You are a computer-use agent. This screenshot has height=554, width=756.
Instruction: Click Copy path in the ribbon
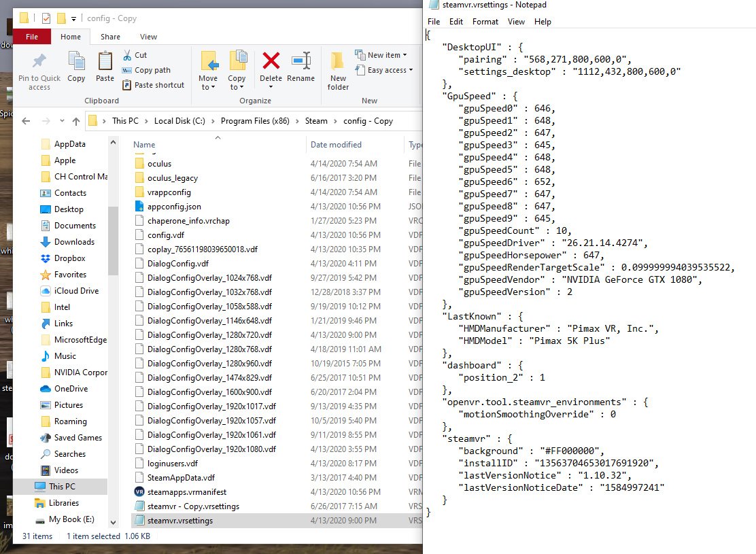(x=147, y=70)
